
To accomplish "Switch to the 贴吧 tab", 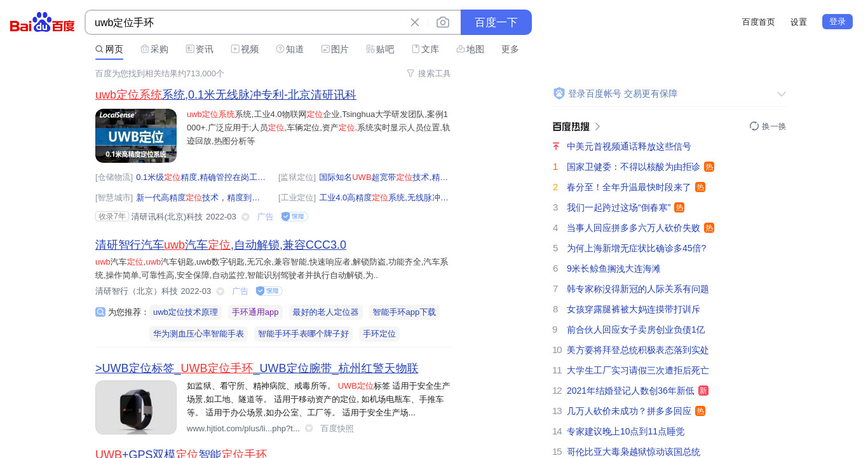I will [380, 49].
